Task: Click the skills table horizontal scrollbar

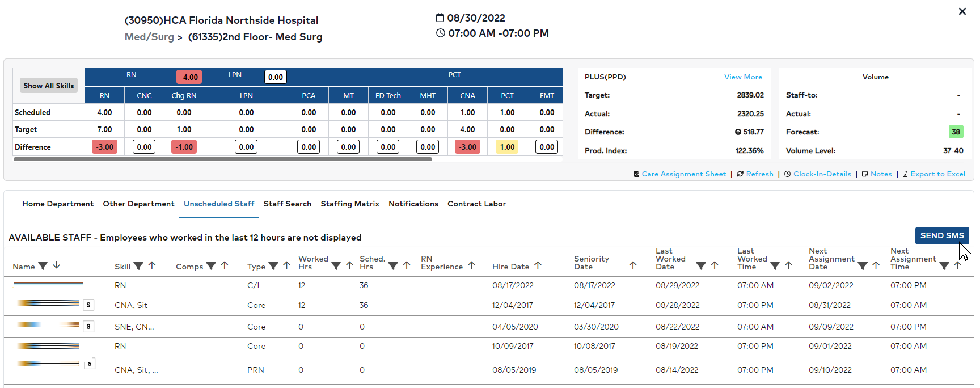Action: [223, 159]
